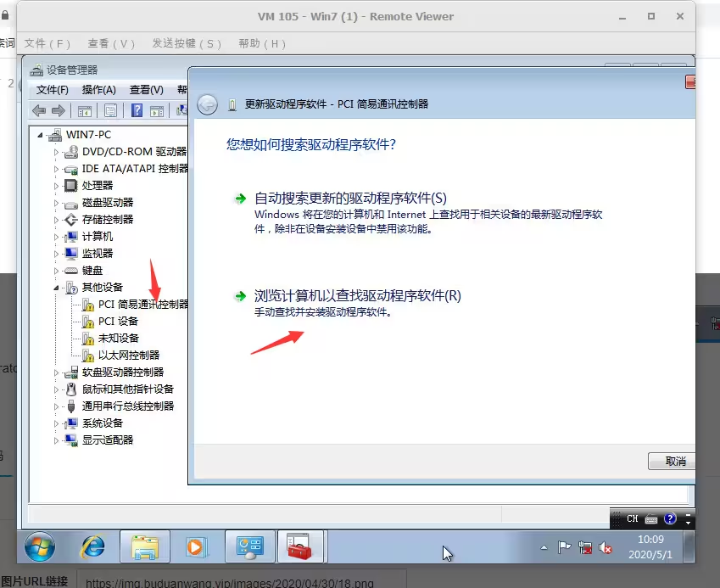The image size is (720, 588).
Task: Click the forward arrow in Device Manager toolbar
Action: point(59,110)
